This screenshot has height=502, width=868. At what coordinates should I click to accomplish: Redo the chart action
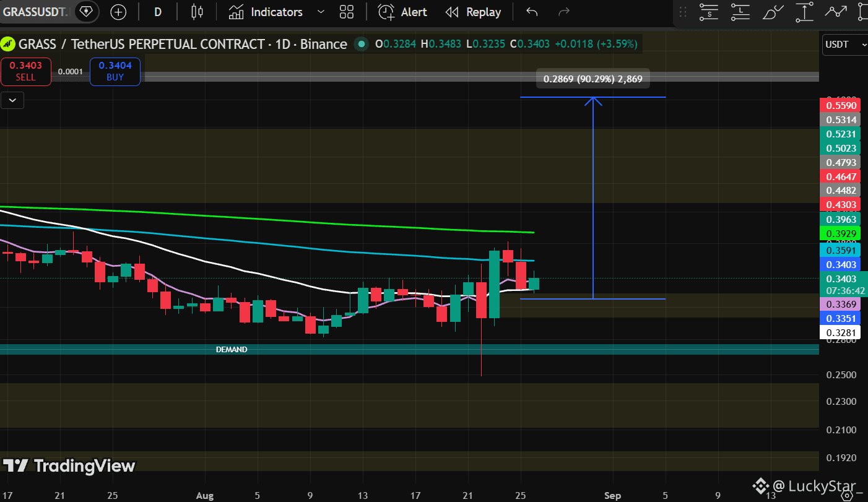tap(563, 12)
